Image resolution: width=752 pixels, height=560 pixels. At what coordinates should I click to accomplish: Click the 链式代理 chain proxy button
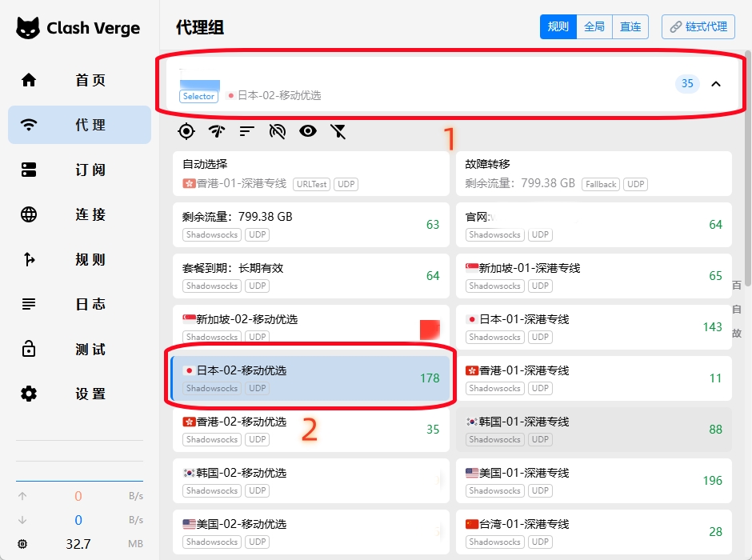pyautogui.click(x=698, y=26)
